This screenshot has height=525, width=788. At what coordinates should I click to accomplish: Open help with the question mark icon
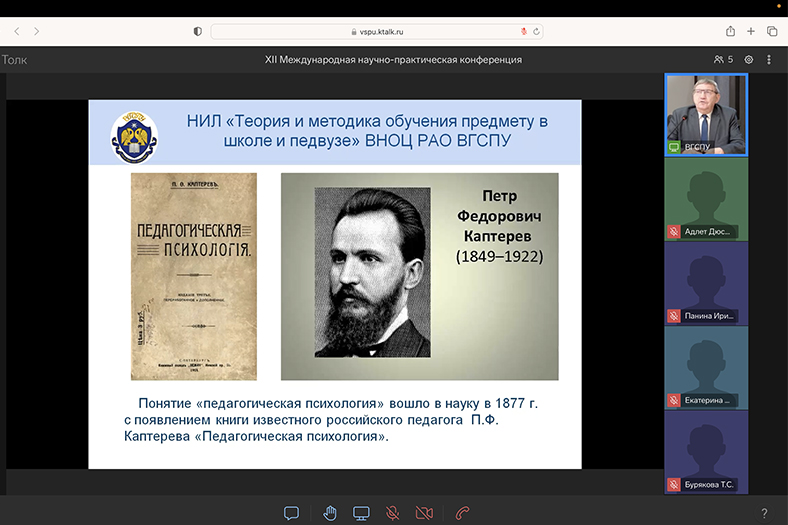[764, 513]
